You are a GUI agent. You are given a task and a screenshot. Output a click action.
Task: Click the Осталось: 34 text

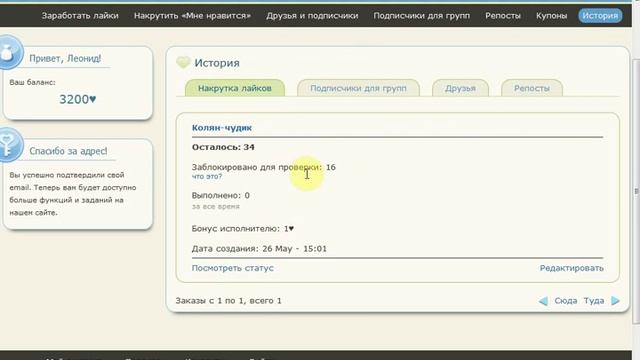[223, 147]
